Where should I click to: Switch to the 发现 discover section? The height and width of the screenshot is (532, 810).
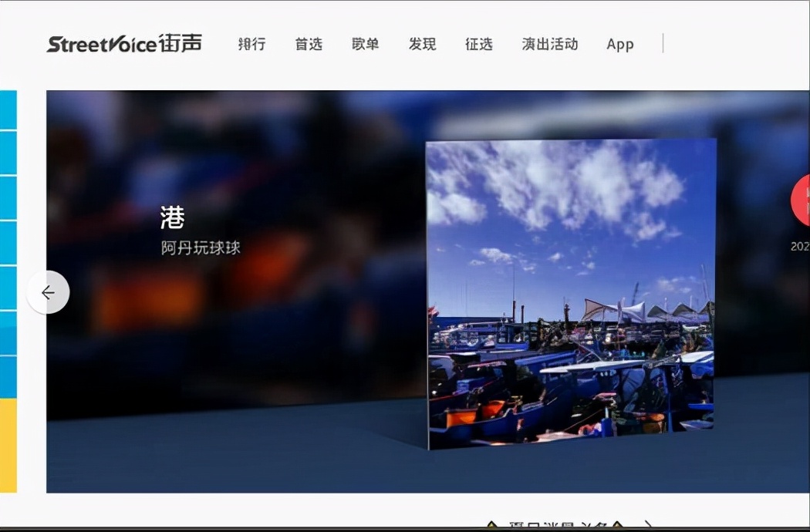[422, 44]
